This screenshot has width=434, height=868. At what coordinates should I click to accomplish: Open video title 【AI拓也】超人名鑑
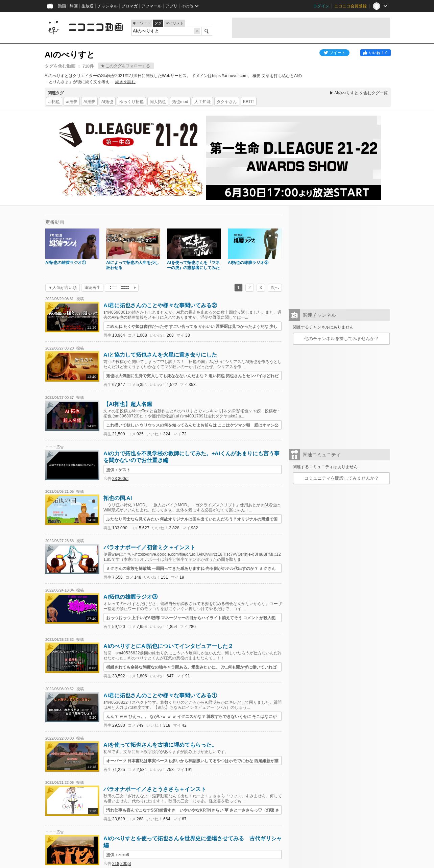pos(128,404)
